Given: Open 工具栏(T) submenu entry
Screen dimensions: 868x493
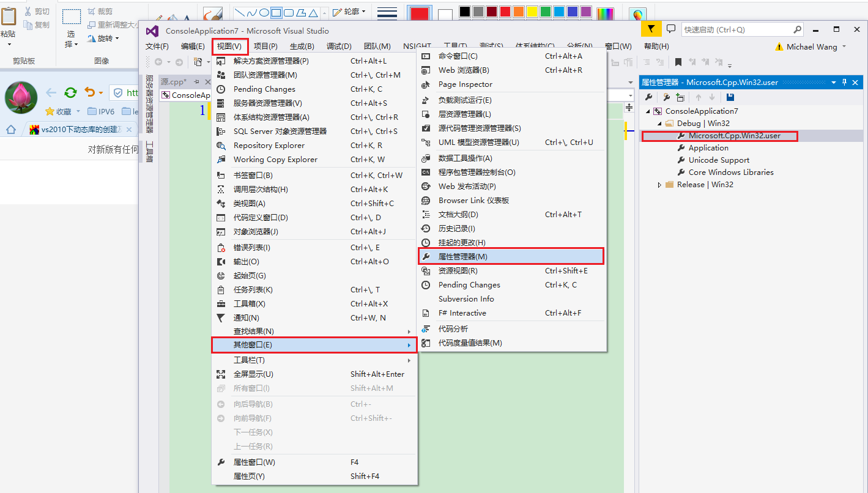Looking at the screenshot, I should [314, 360].
